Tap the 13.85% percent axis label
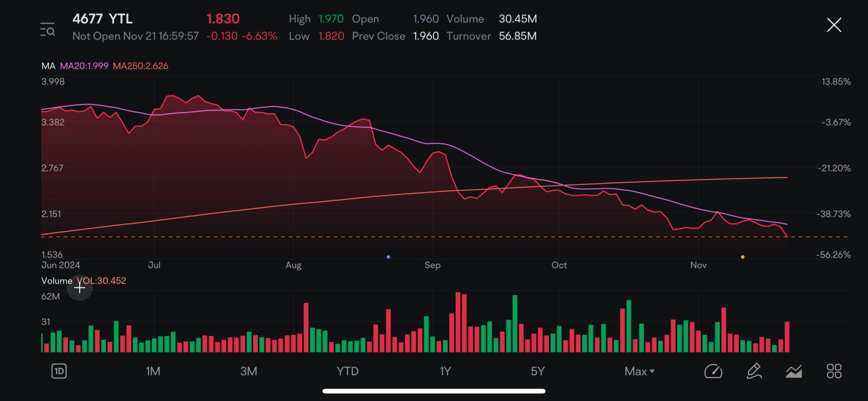868x401 pixels. click(x=836, y=82)
